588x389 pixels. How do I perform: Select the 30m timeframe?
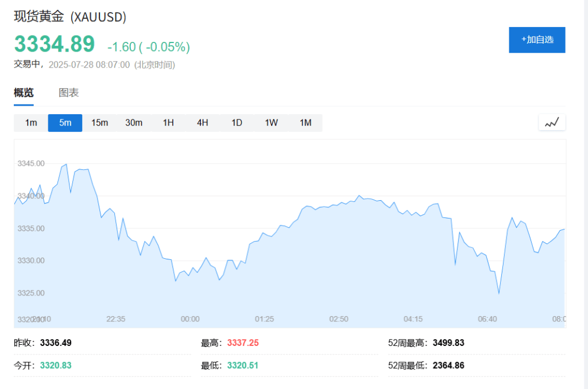[x=134, y=123]
